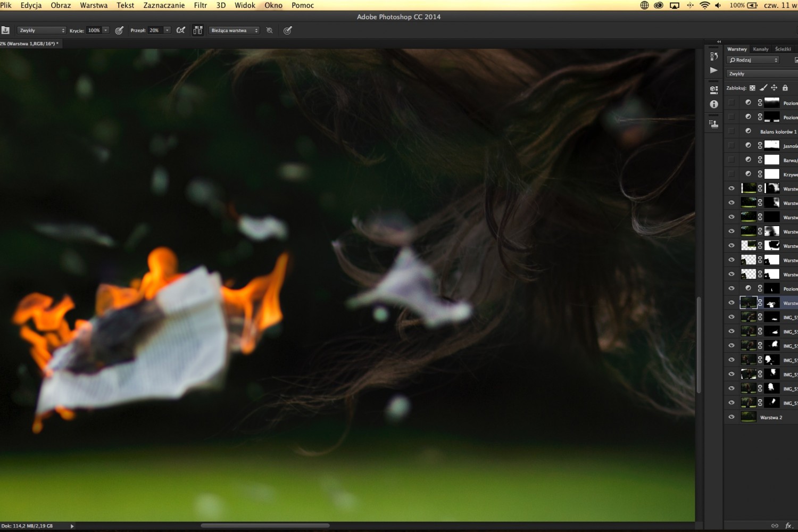
Task: Switch to the Kanały tab
Action: (760, 49)
